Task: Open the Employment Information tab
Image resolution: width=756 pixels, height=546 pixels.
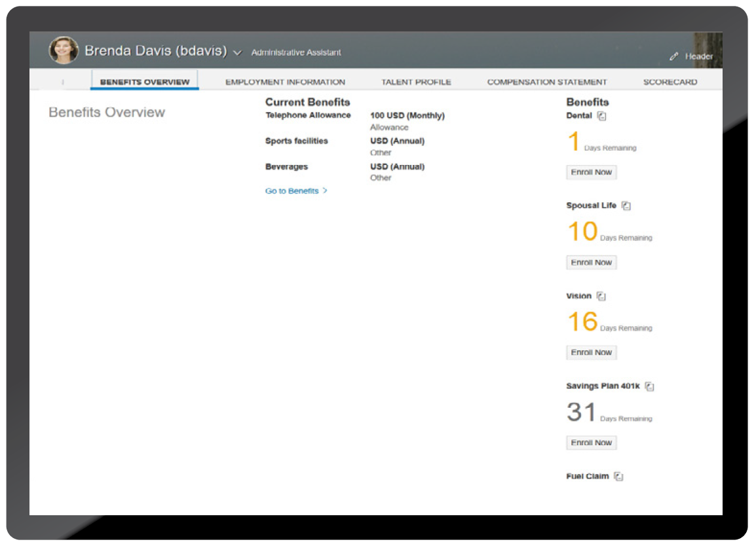Action: 285,82
